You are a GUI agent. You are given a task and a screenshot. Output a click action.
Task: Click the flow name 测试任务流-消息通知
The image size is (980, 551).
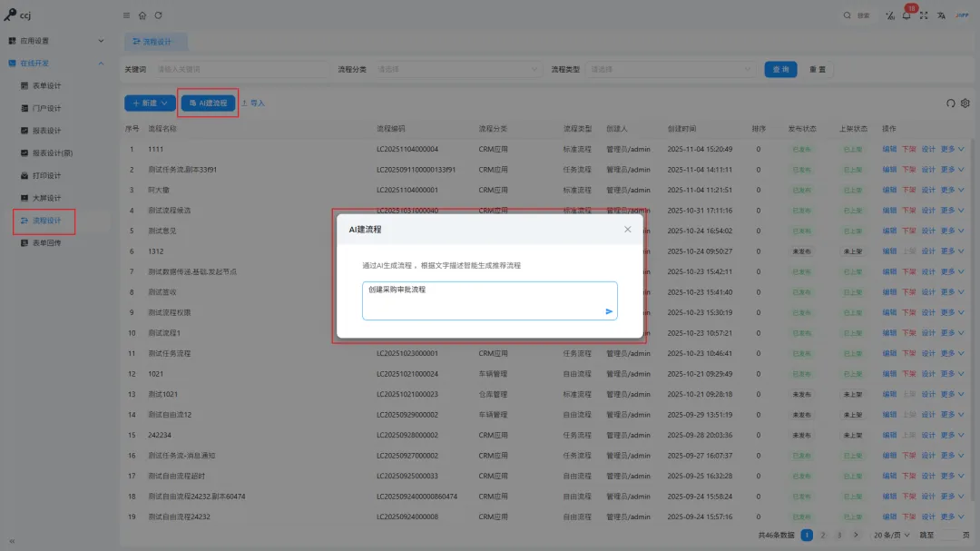pyautogui.click(x=181, y=456)
